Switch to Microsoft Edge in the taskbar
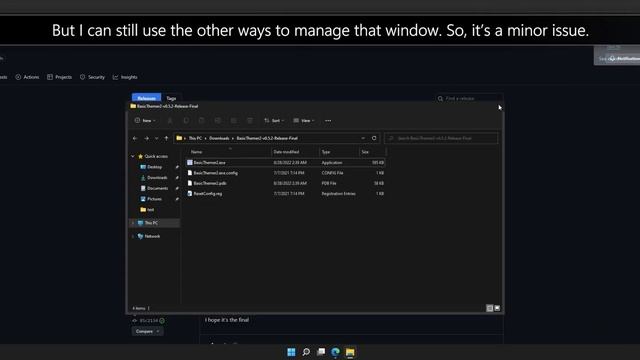Viewport: 640px width, 360px height. 336,352
